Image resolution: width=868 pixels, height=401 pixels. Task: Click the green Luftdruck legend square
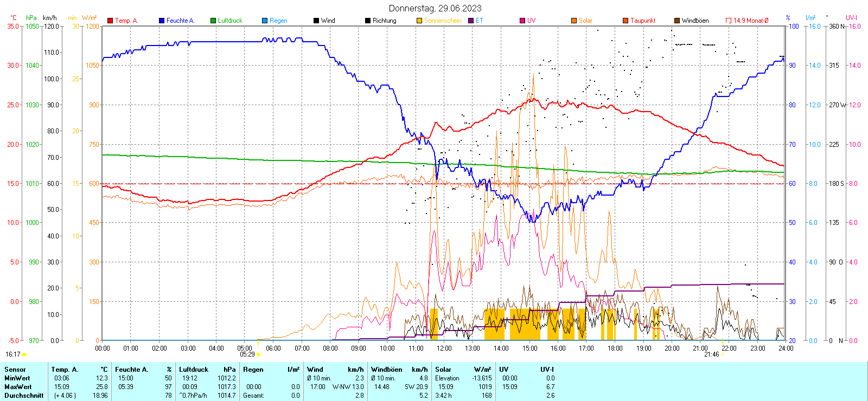[x=213, y=21]
